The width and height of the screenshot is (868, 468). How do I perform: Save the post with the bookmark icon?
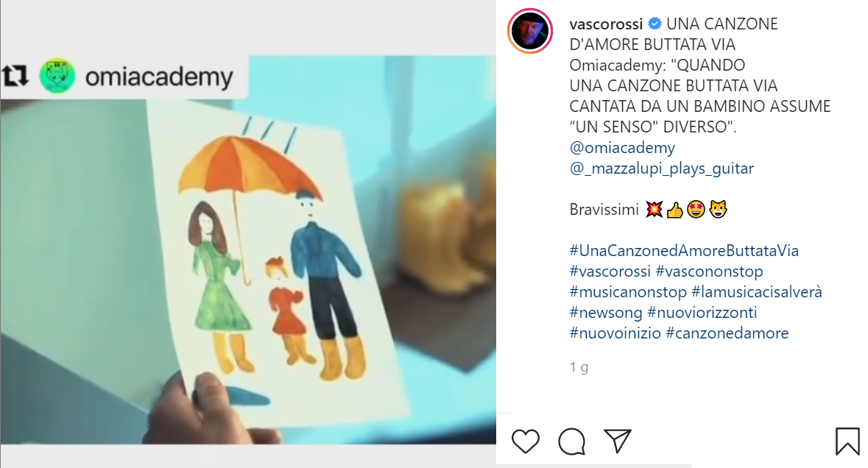[847, 441]
